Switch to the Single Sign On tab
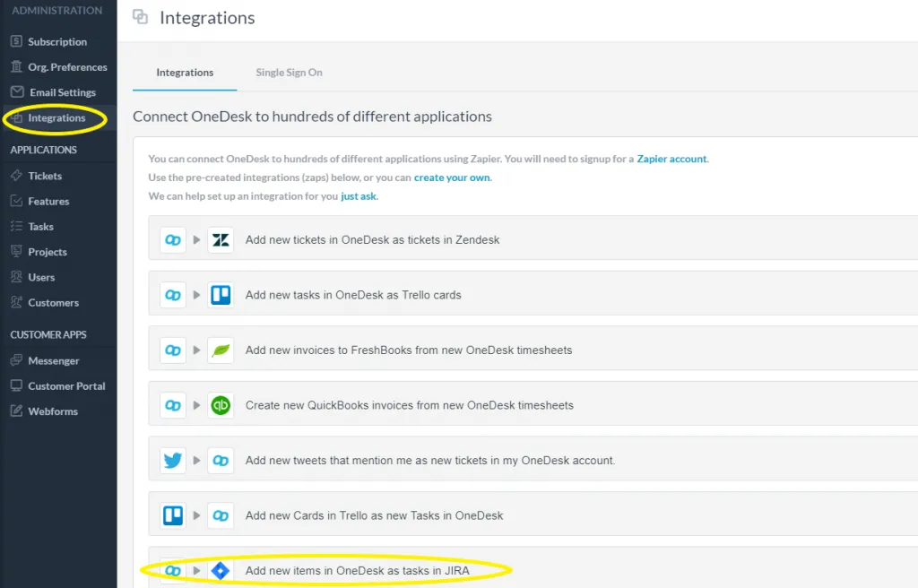 (289, 73)
